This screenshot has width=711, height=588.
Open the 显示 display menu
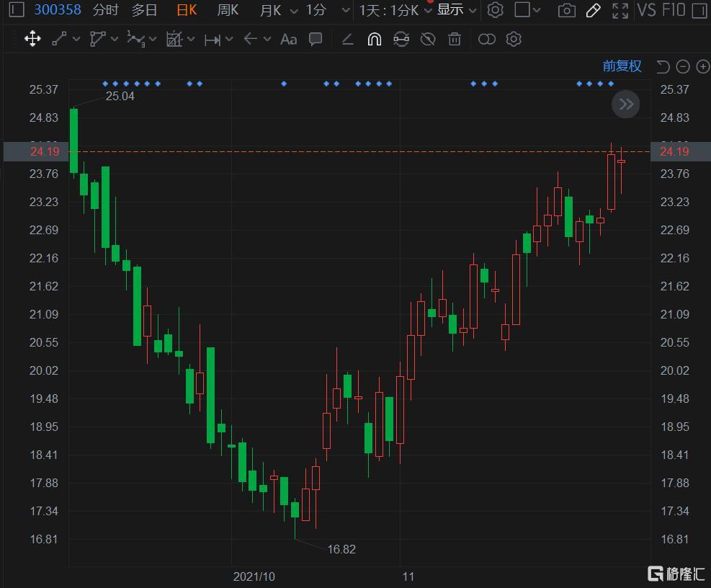[450, 9]
